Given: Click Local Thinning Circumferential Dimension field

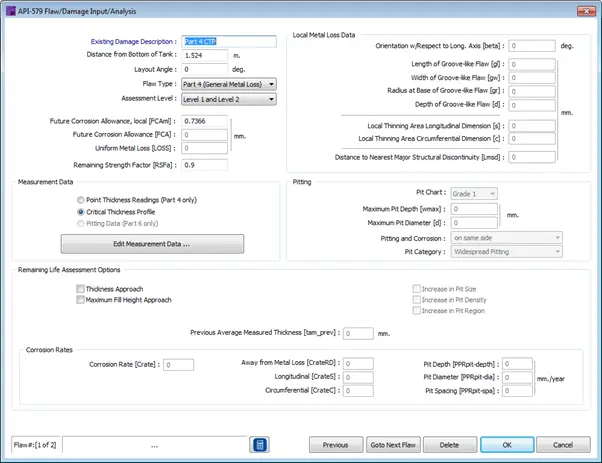Looking at the screenshot, I should coord(532,139).
